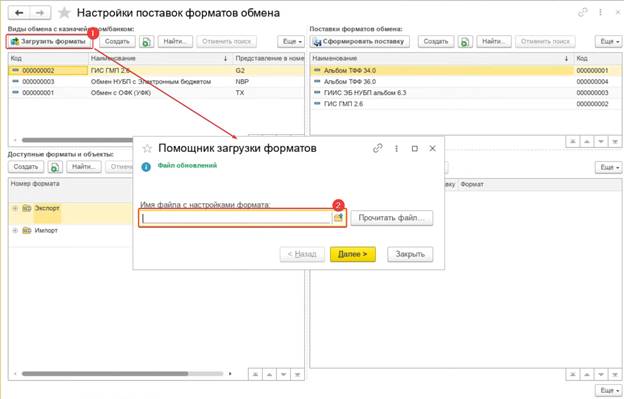Create item in Доступные форматы panel
The height and width of the screenshot is (399, 624).
pyautogui.click(x=26, y=167)
